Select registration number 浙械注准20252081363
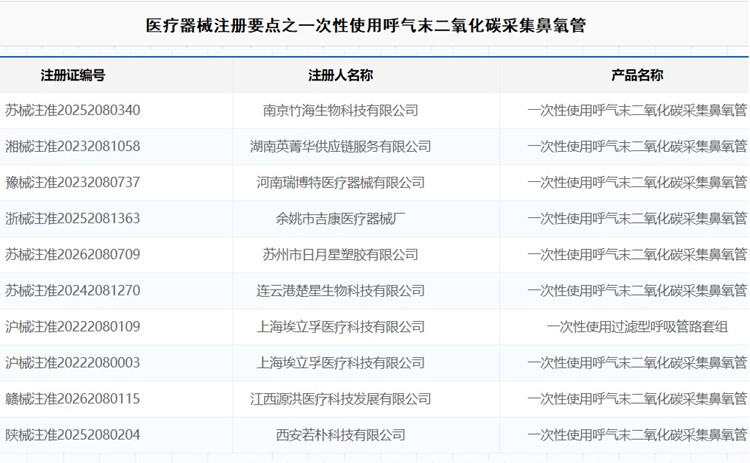750x463 pixels. 73,219
